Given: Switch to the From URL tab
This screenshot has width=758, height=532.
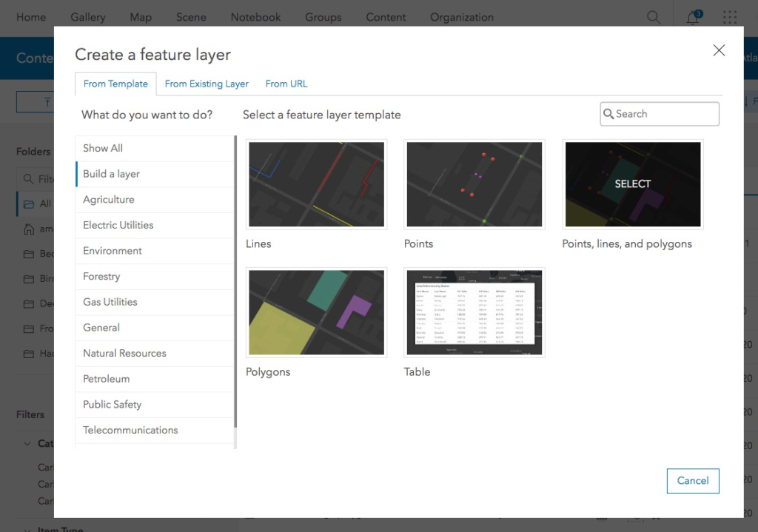Looking at the screenshot, I should tap(286, 84).
